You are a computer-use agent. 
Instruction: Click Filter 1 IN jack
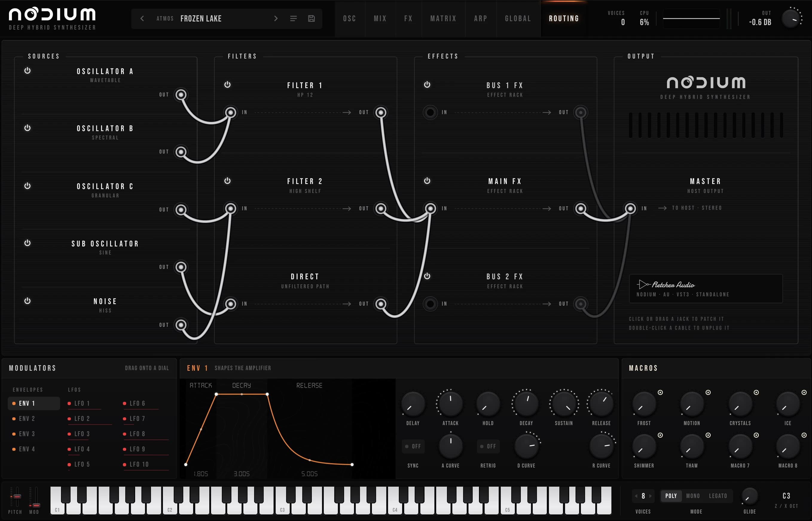[x=231, y=112]
